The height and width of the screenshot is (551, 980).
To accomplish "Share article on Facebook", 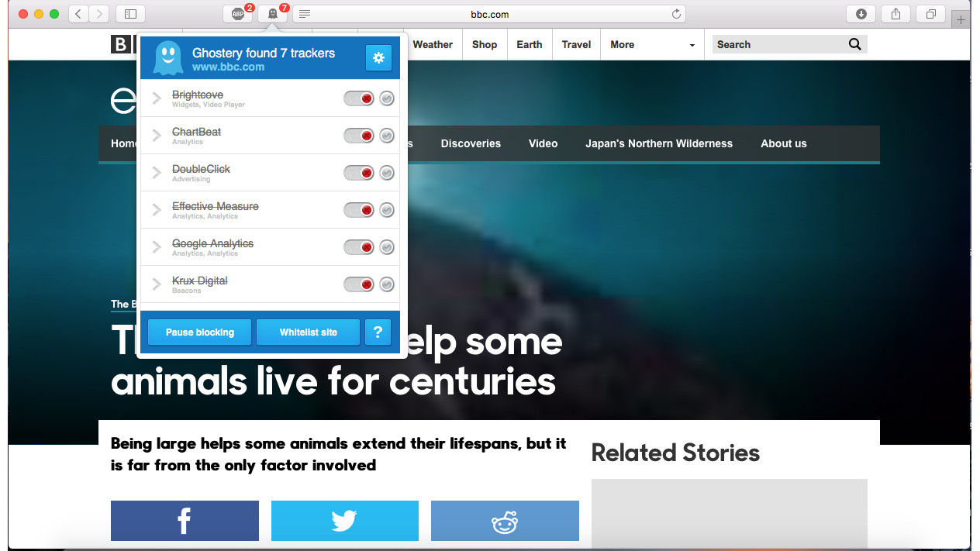I will 185,521.
